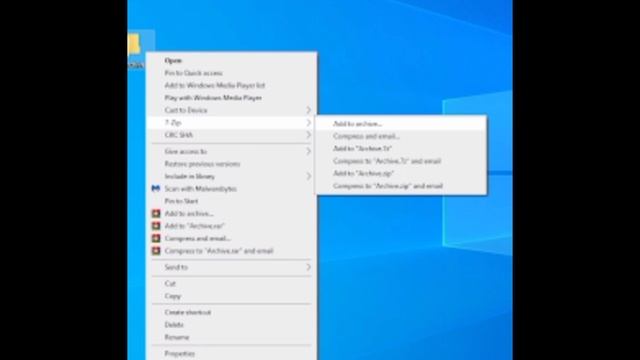Expand the Include in library submenu arrow
640x360 pixels.
(x=308, y=176)
